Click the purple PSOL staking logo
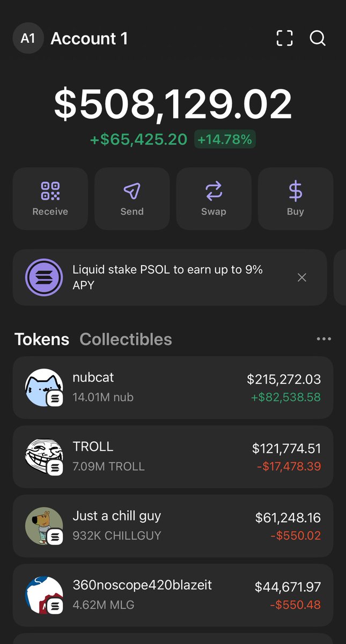Viewport: 346px width, 644px height. (44, 277)
